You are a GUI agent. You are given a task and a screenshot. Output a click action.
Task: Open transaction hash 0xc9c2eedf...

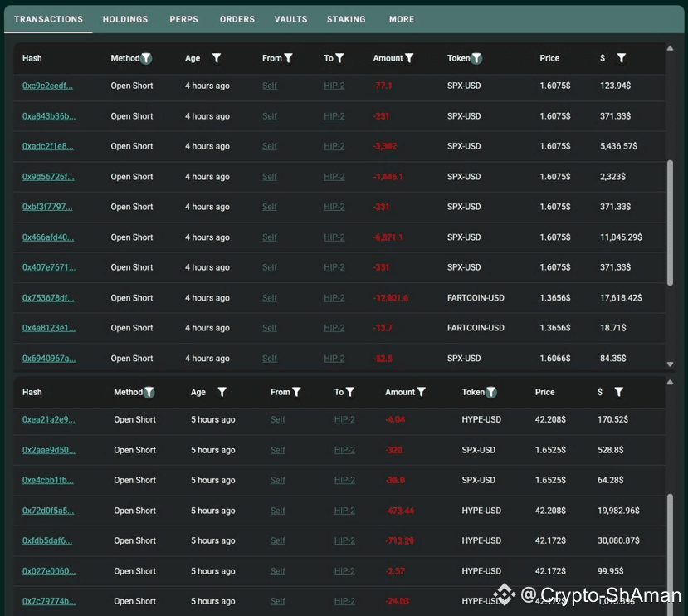[48, 86]
